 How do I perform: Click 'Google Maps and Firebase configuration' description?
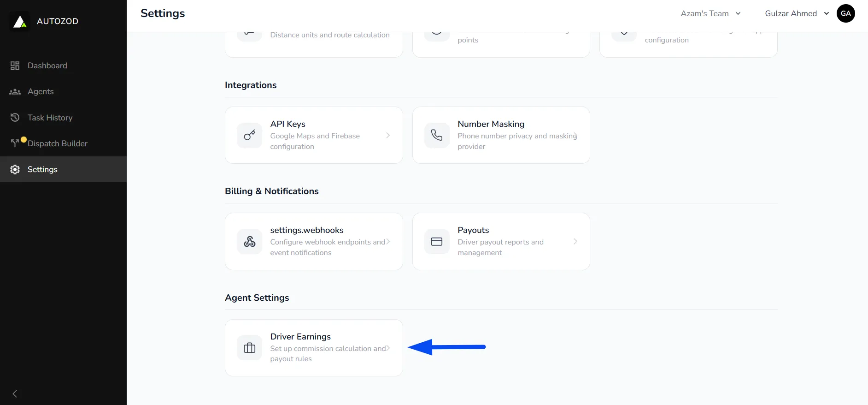(x=315, y=141)
